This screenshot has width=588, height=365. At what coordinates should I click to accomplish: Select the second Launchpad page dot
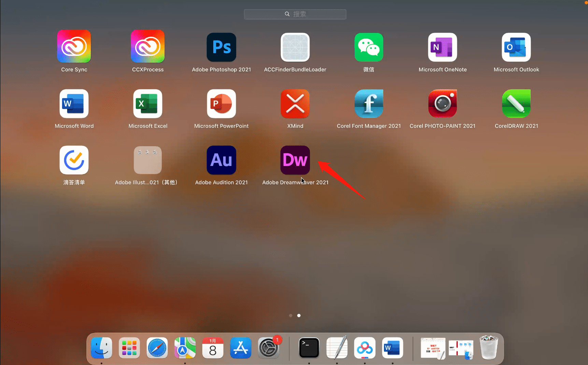(299, 316)
